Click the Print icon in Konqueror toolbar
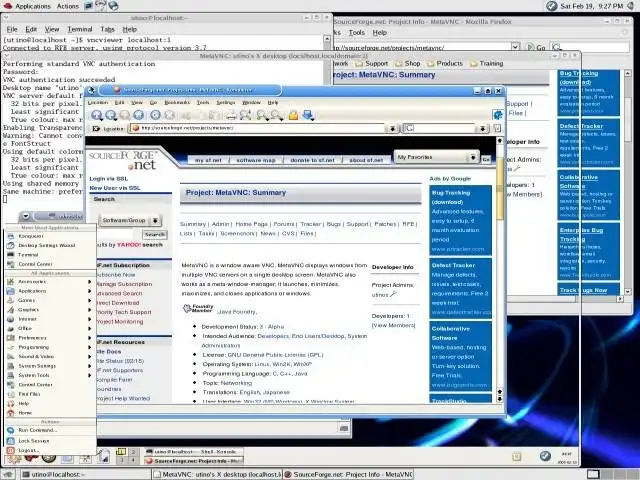 (231, 116)
